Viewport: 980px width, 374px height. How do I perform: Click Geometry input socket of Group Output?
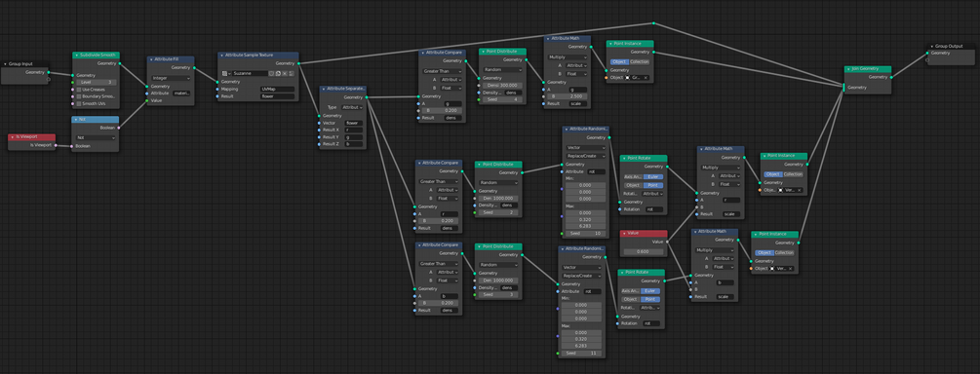coord(927,53)
